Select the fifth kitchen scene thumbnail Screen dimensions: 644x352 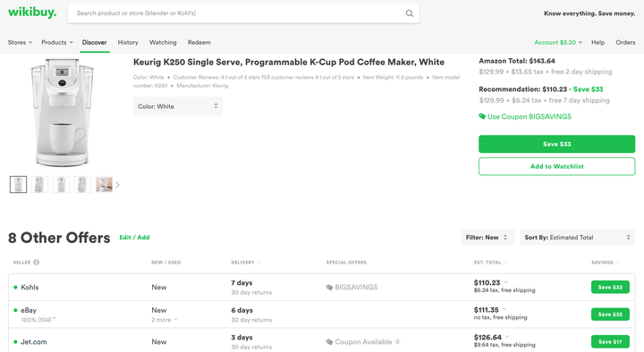tap(104, 185)
